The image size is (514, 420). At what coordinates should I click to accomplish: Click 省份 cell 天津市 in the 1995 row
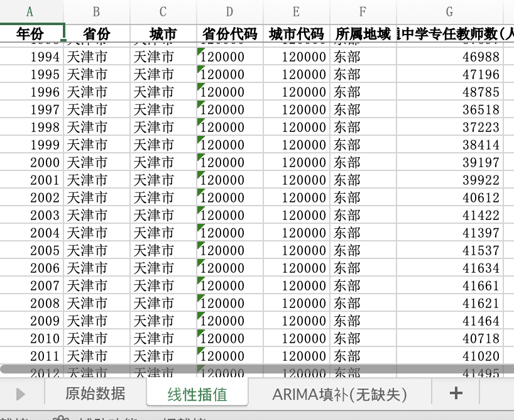point(97,74)
